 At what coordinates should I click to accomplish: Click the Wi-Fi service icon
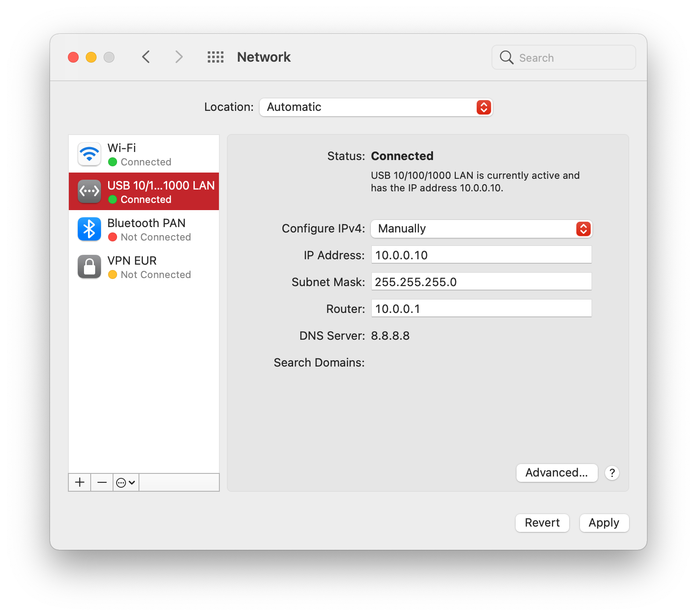tap(89, 154)
